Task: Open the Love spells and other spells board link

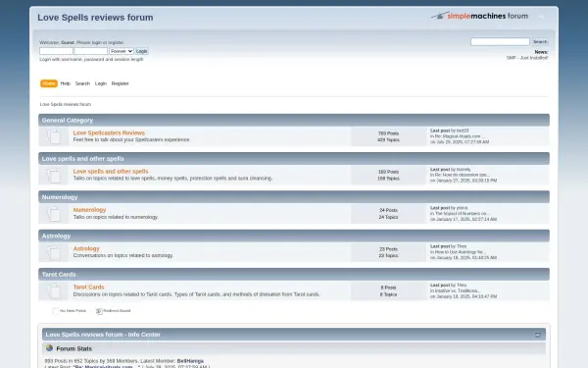Action: [x=111, y=171]
